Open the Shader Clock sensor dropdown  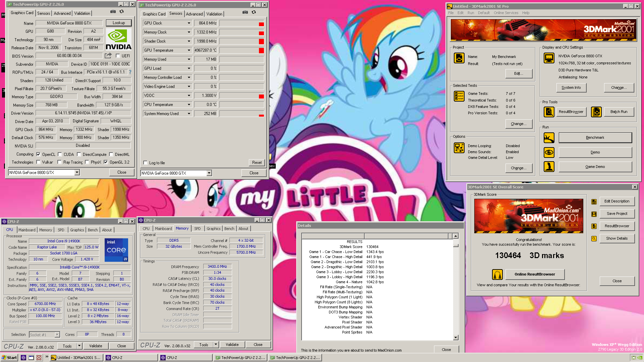click(x=189, y=41)
